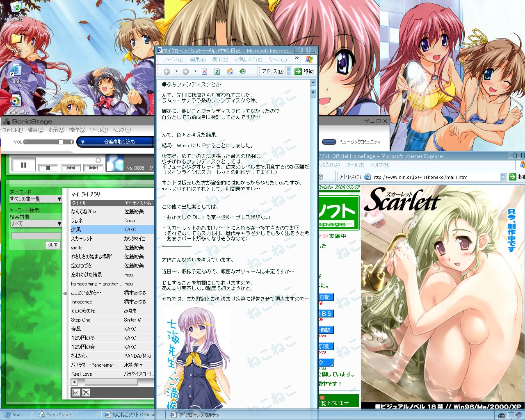The width and height of the screenshot is (525, 420).
Task: Switch to the SonicStage taskbar button
Action: tap(66, 415)
